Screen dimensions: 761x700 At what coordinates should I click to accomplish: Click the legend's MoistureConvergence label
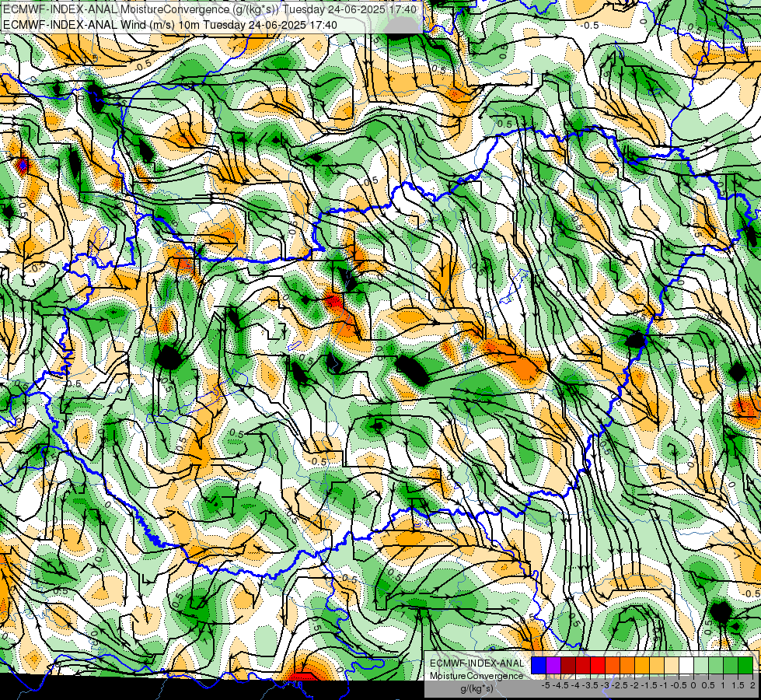pyautogui.click(x=476, y=676)
